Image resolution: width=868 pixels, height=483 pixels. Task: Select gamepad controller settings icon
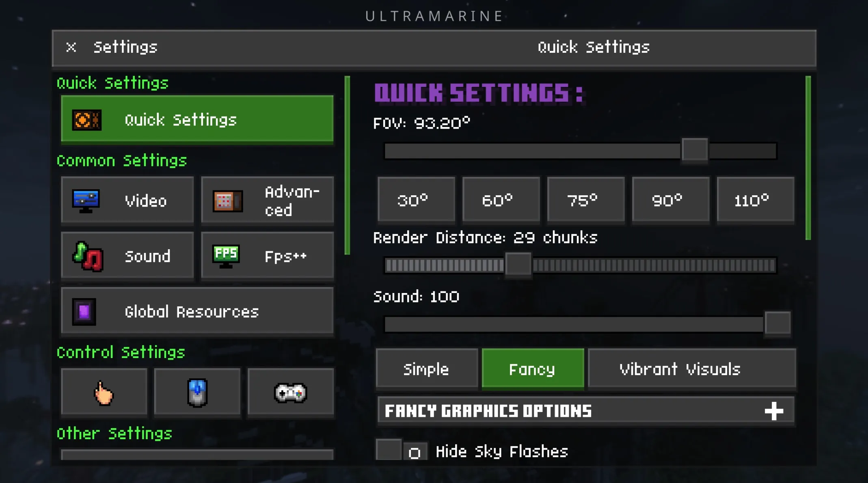(290, 392)
